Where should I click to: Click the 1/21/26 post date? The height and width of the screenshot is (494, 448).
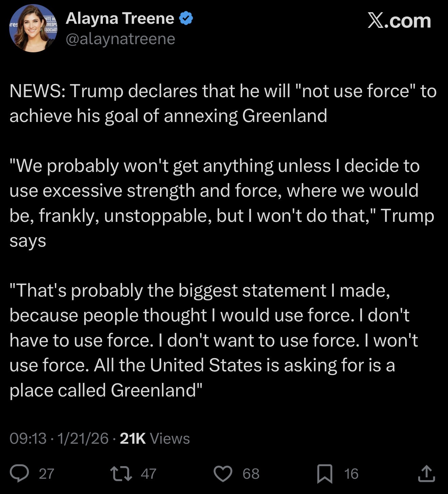coord(83,438)
